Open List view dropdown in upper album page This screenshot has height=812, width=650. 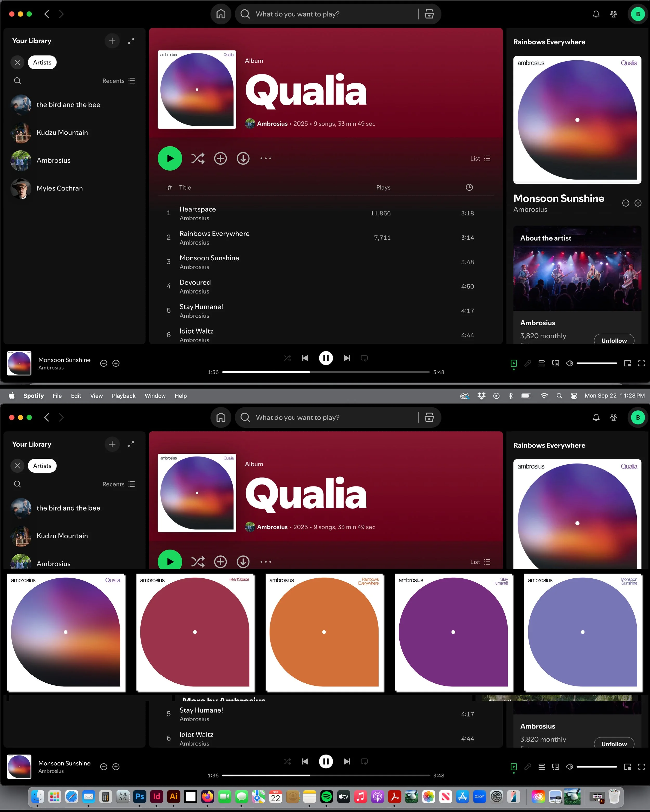[480, 159]
